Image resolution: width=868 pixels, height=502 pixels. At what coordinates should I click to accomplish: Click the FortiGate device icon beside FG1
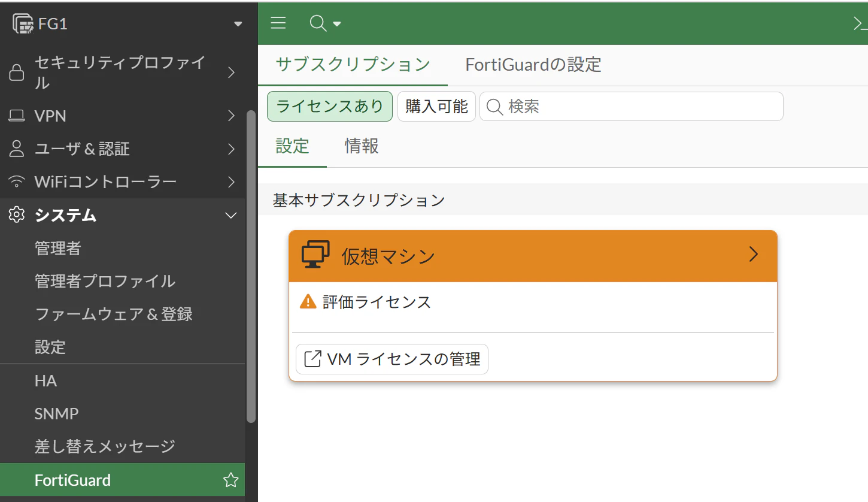point(23,24)
